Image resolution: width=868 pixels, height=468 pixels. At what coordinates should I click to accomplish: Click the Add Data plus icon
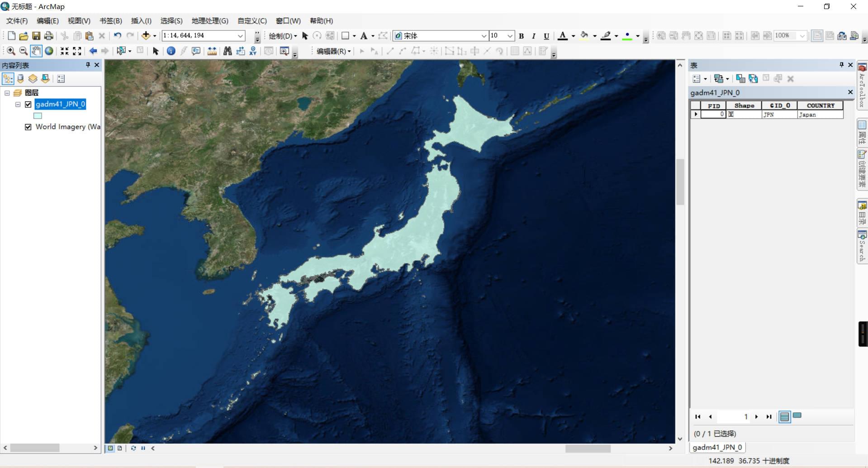146,36
